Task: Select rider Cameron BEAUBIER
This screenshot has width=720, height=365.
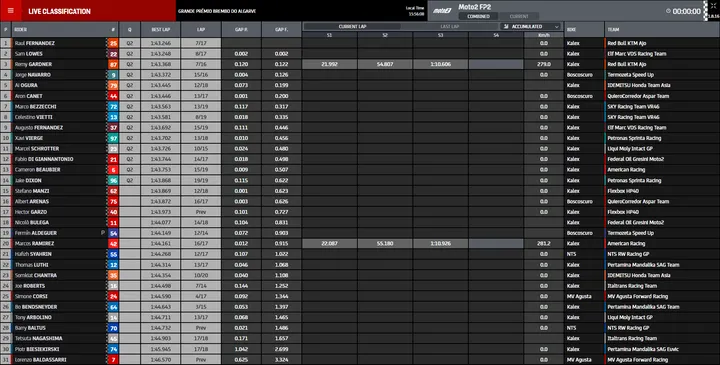Action: 37,170
